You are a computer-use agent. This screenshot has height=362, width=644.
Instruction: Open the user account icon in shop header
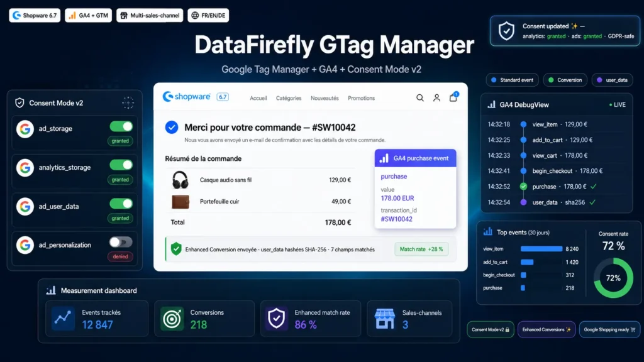coord(436,97)
